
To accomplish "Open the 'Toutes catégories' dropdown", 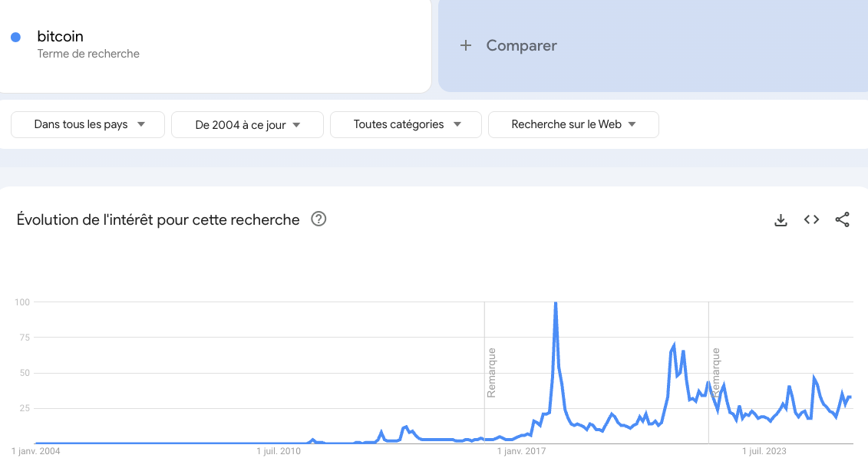I will pyautogui.click(x=406, y=124).
